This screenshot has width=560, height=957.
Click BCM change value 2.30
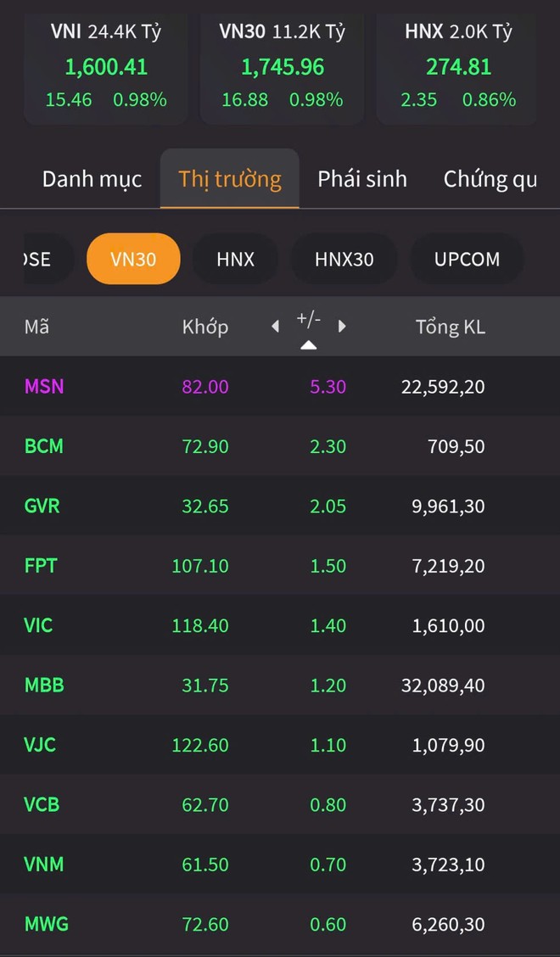[x=328, y=446]
